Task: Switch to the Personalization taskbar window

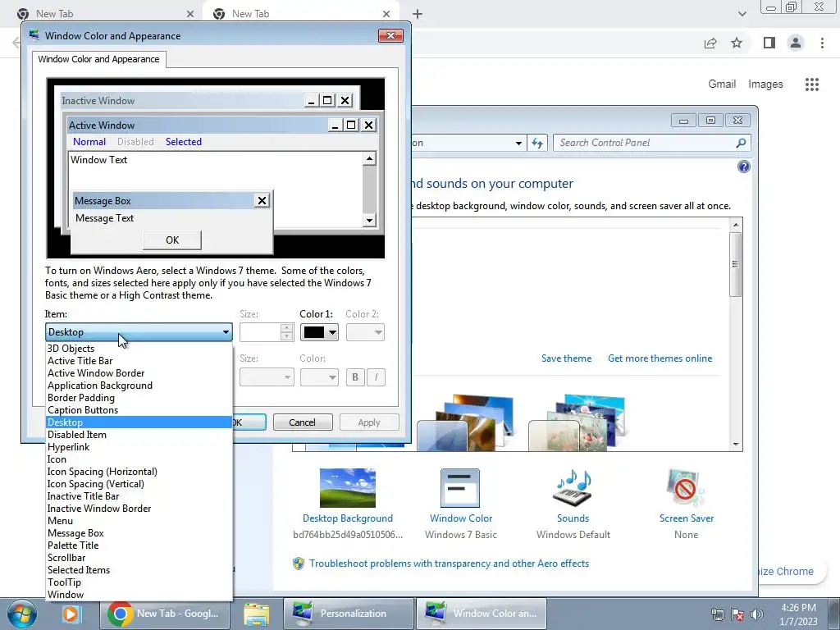Action: tap(348, 614)
